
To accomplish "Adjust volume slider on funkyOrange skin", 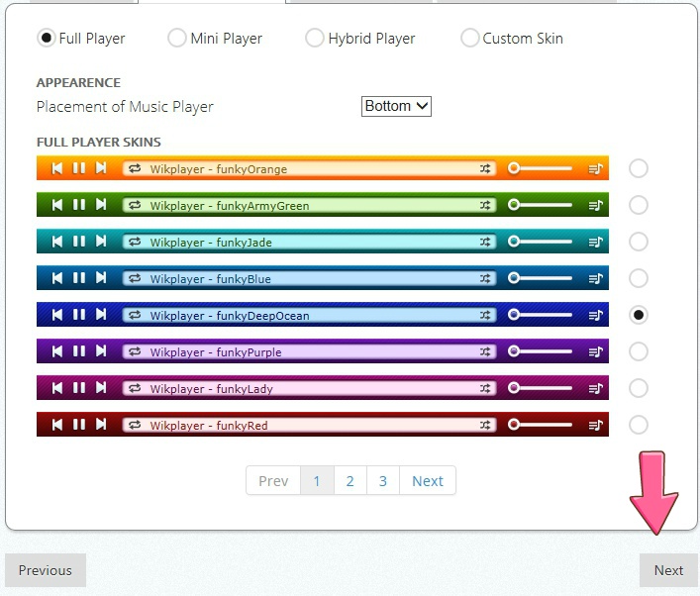I will [x=540, y=168].
